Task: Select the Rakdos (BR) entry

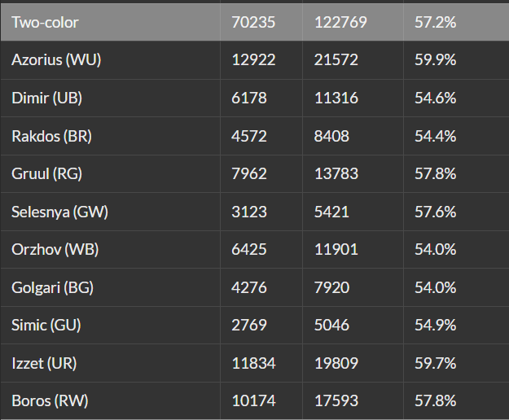Action: click(51, 136)
